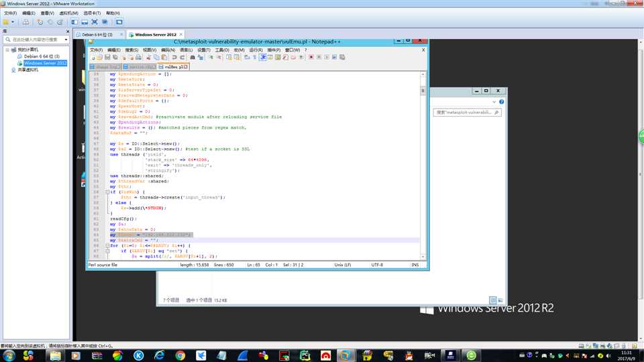Click the Notepad++ find binoculars icon

click(193, 57)
